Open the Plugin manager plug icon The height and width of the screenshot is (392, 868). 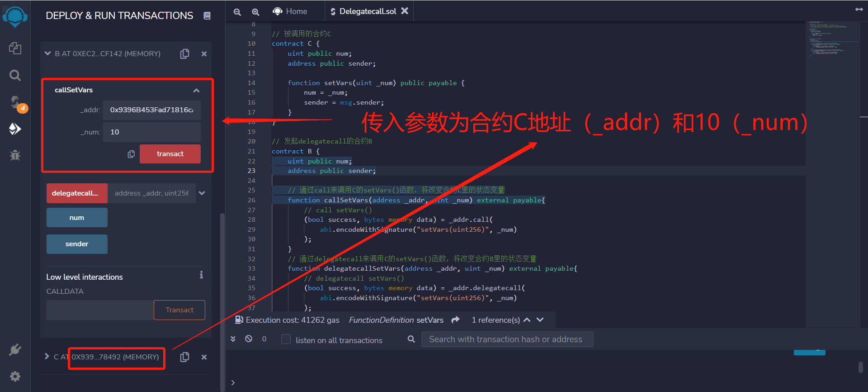[x=15, y=349]
